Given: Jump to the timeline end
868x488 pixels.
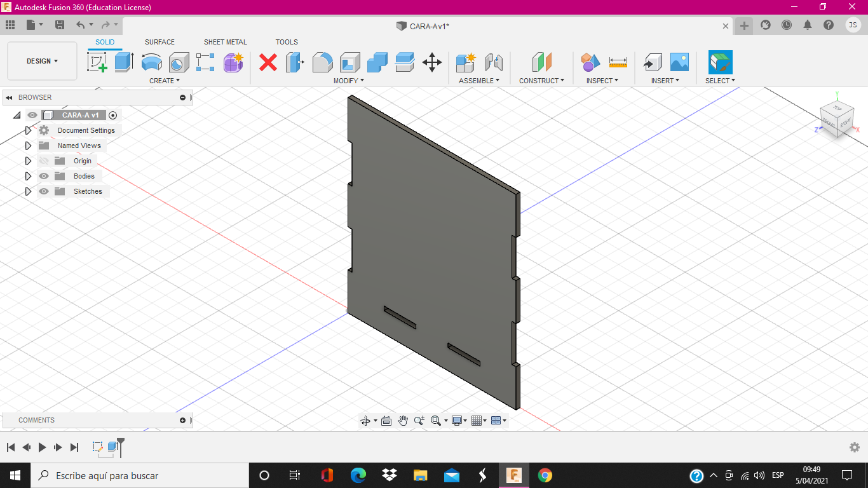Looking at the screenshot, I should click(74, 447).
